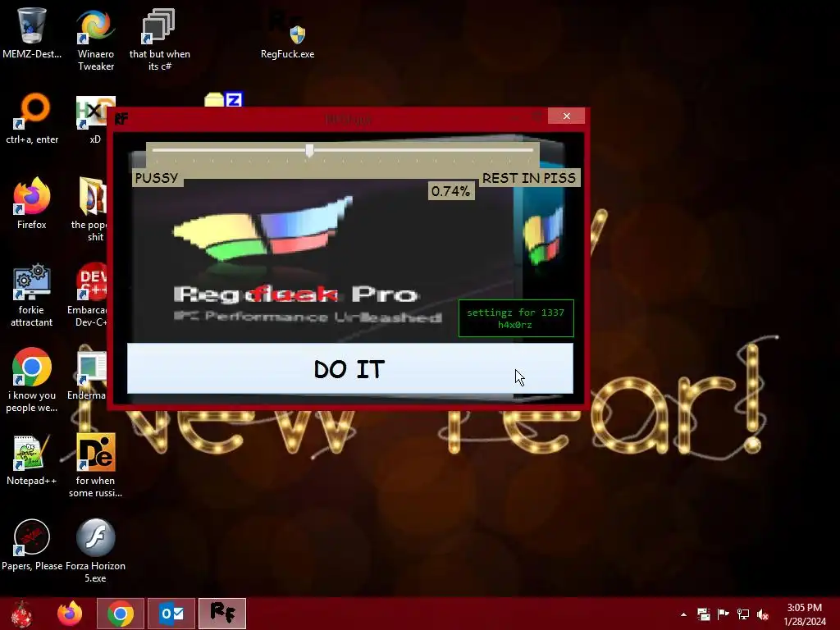Open network status tray icon

[x=743, y=614]
